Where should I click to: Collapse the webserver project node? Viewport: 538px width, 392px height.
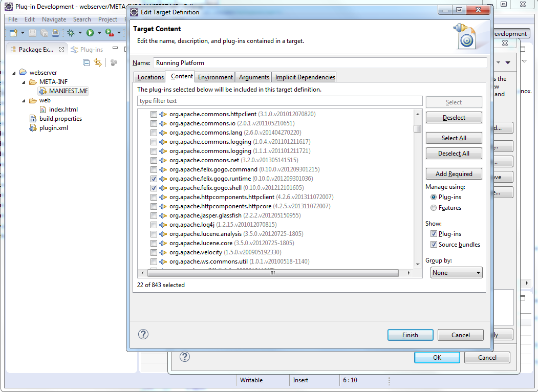(x=14, y=73)
